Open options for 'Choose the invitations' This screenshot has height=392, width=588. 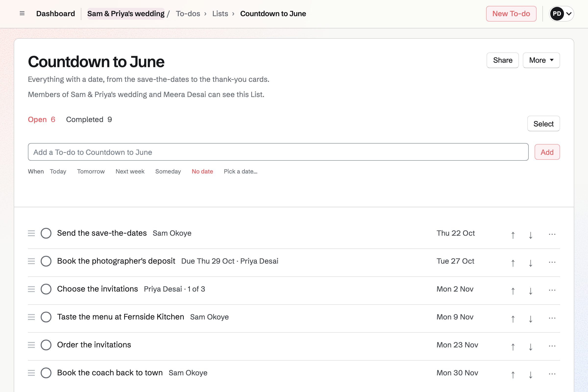click(552, 290)
